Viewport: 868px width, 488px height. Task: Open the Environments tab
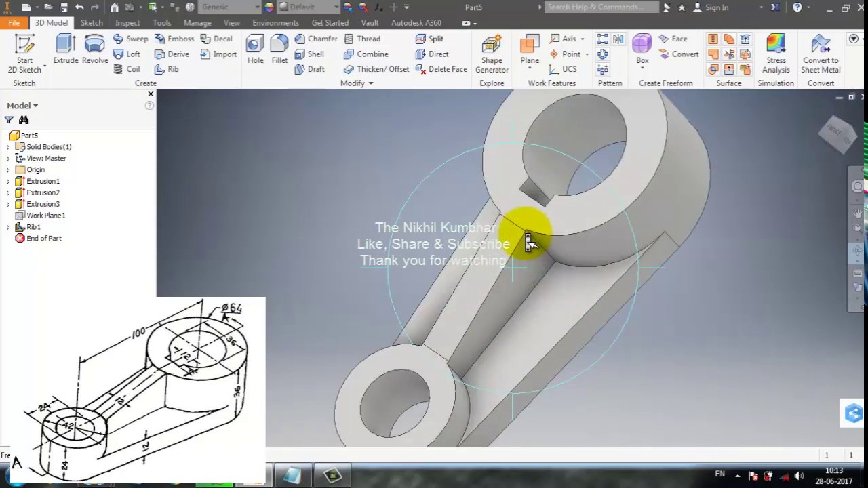(x=275, y=22)
